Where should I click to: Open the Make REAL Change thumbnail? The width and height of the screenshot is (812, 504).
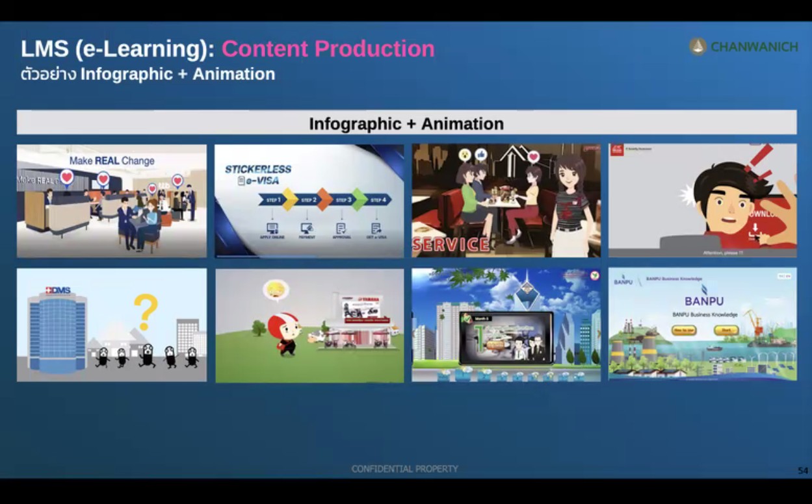(x=112, y=201)
